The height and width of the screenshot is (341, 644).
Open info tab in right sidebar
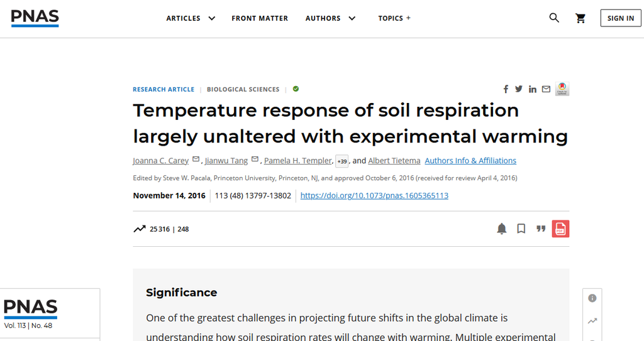(x=592, y=298)
